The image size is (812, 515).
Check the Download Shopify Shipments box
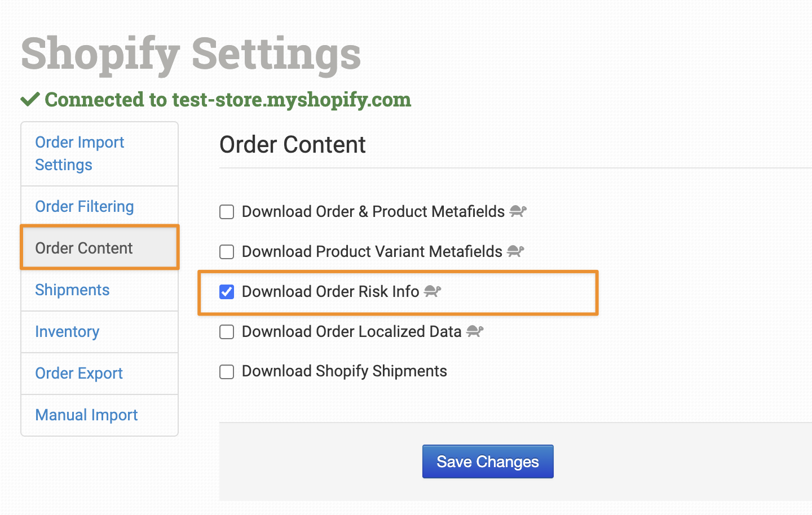click(x=227, y=372)
